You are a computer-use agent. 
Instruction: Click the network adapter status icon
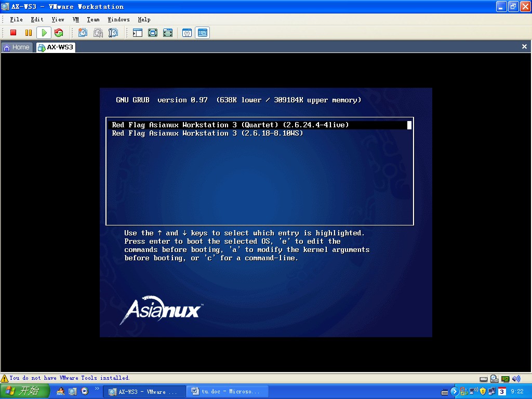505,379
